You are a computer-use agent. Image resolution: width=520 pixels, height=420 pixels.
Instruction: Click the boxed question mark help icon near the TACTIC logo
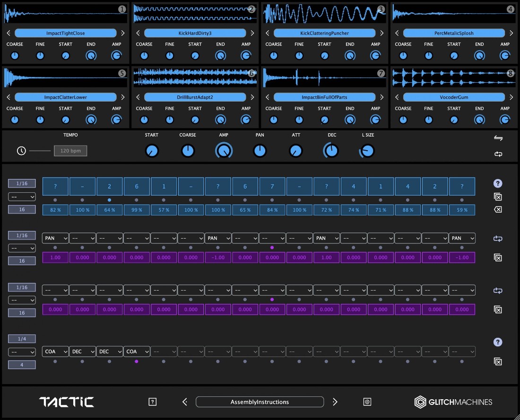point(152,402)
